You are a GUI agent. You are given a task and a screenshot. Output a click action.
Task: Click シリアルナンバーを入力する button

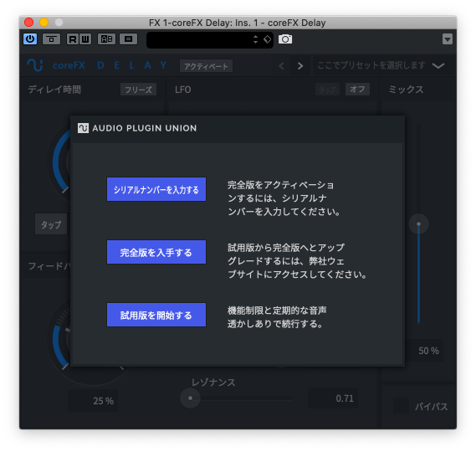coord(156,189)
